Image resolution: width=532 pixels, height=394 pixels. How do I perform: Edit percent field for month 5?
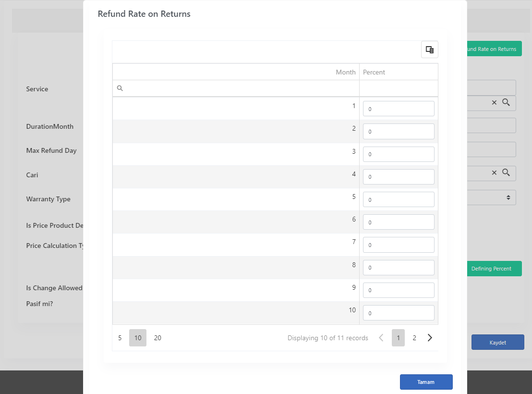(399, 199)
